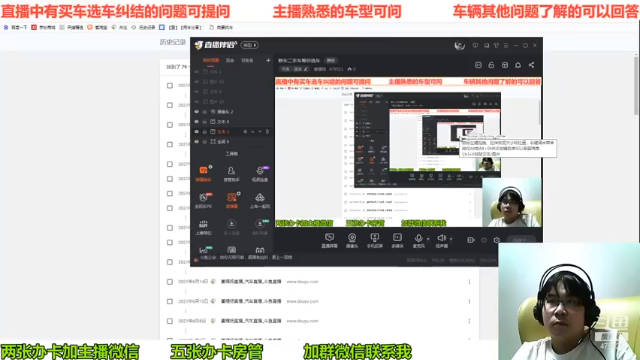Toggle the lock on the 摄像头 2 source
This screenshot has width=640, height=360.
[205, 111]
